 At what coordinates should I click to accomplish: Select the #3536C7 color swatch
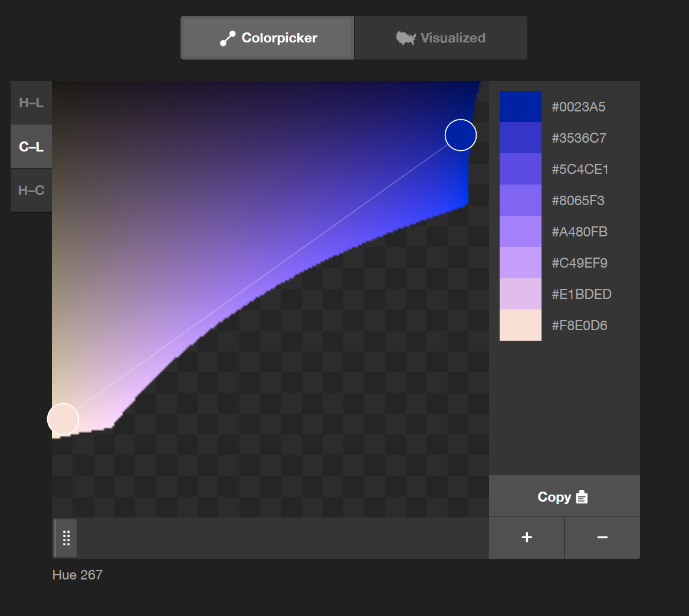click(x=520, y=138)
